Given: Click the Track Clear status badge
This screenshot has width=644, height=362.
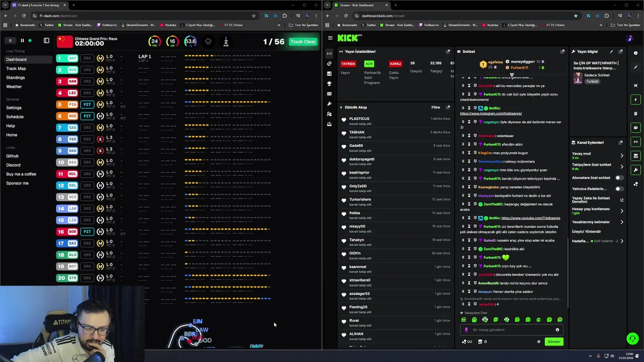Looking at the screenshot, I should (x=303, y=42).
